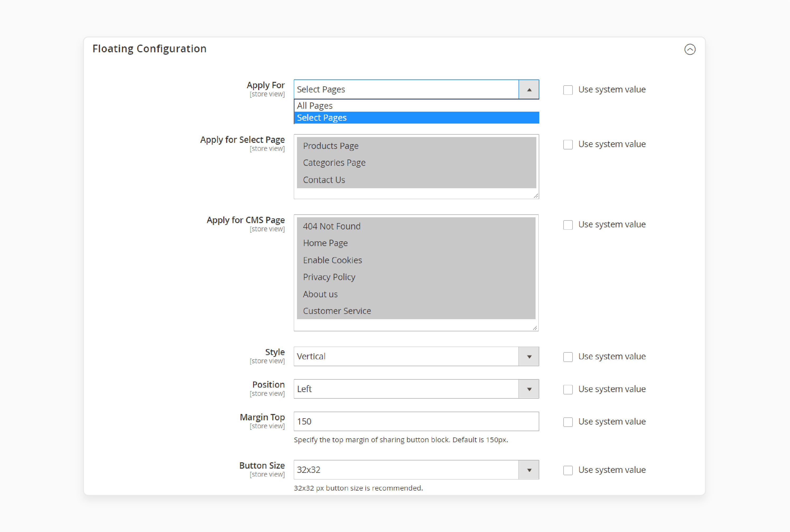
Task: Select About us CMS page
Action: coord(416,294)
